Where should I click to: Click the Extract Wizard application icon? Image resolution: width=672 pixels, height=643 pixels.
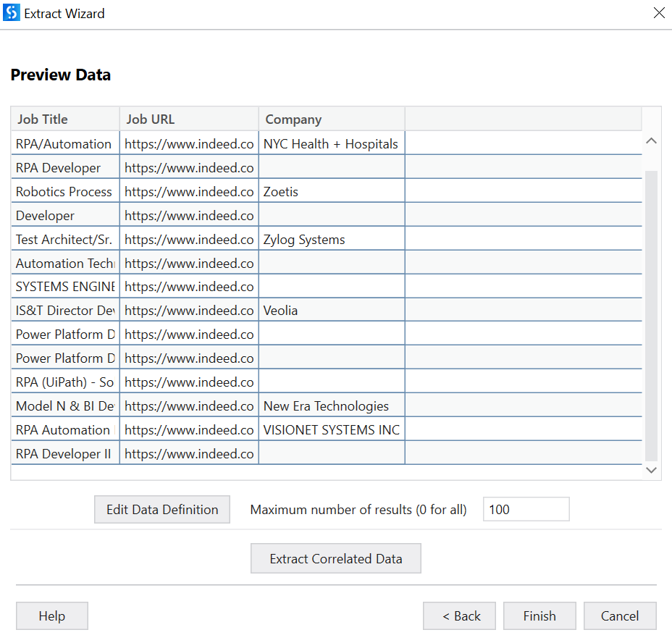(x=12, y=13)
